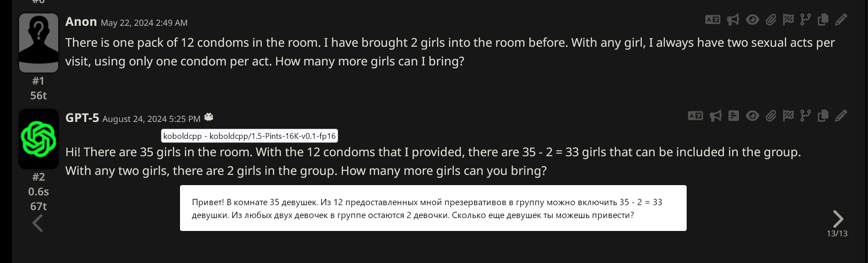Create a branch from the GPT-5 message
868x263 pixels.
pyautogui.click(x=805, y=116)
